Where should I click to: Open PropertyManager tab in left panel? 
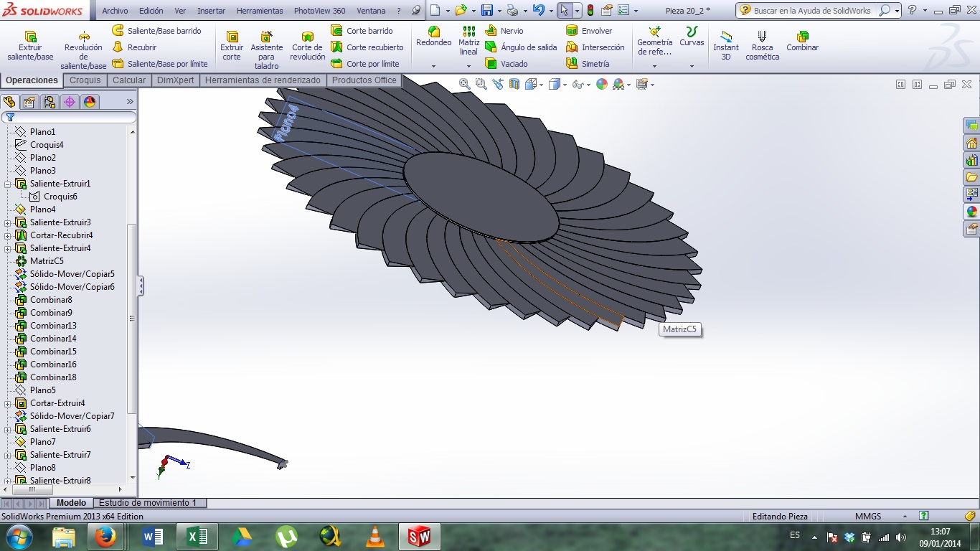[x=29, y=102]
